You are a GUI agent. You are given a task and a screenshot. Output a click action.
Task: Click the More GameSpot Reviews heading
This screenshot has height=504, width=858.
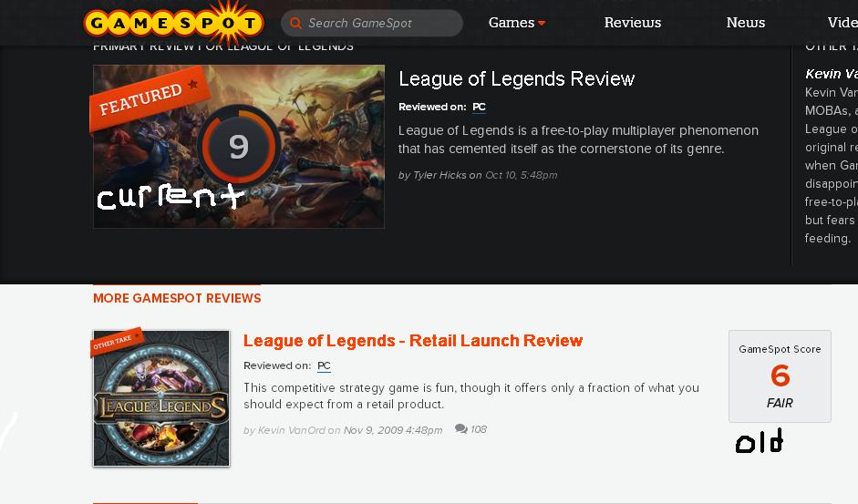tap(177, 298)
